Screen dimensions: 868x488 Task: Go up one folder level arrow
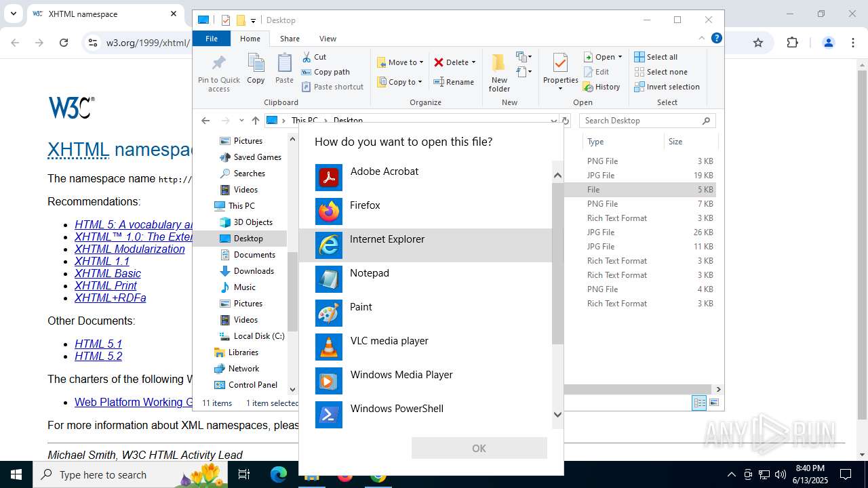point(255,121)
